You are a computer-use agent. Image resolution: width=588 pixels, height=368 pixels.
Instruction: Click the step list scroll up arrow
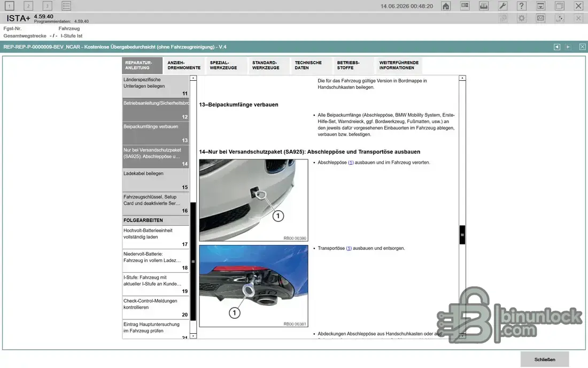tap(193, 78)
